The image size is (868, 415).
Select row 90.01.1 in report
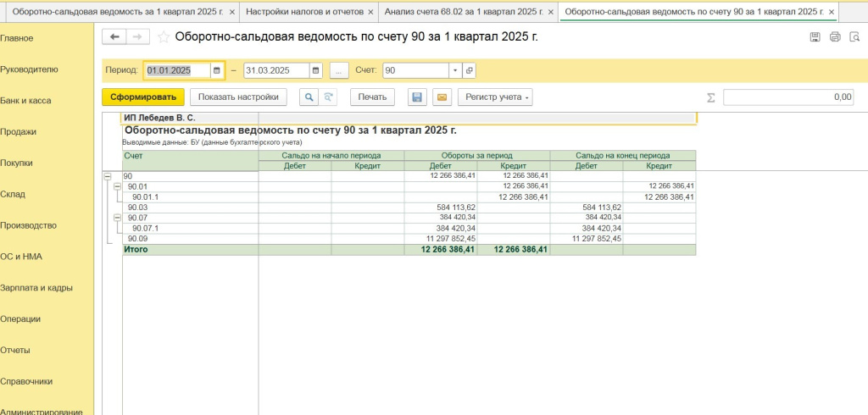tap(409, 197)
